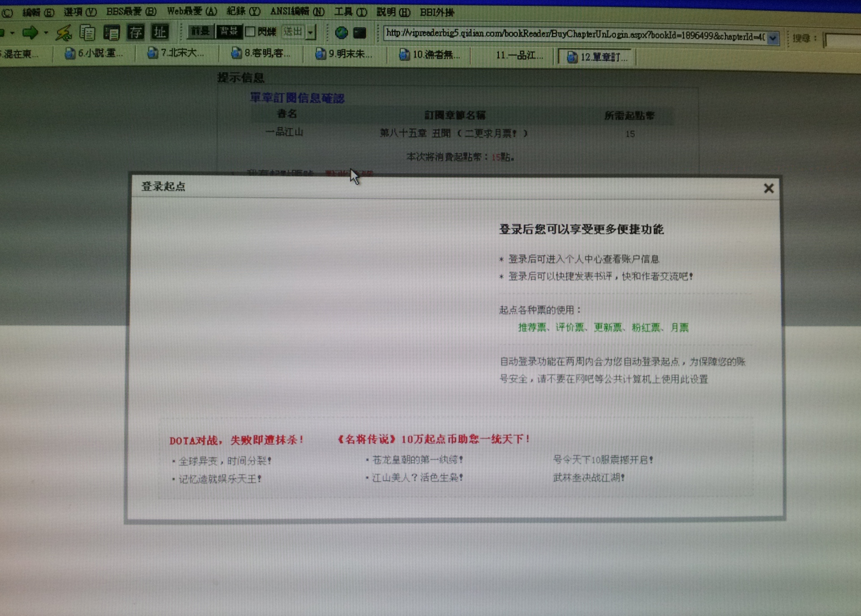Viewport: 861px width, 616px height.
Task: Click the black terminal screen icon
Action: 360,33
